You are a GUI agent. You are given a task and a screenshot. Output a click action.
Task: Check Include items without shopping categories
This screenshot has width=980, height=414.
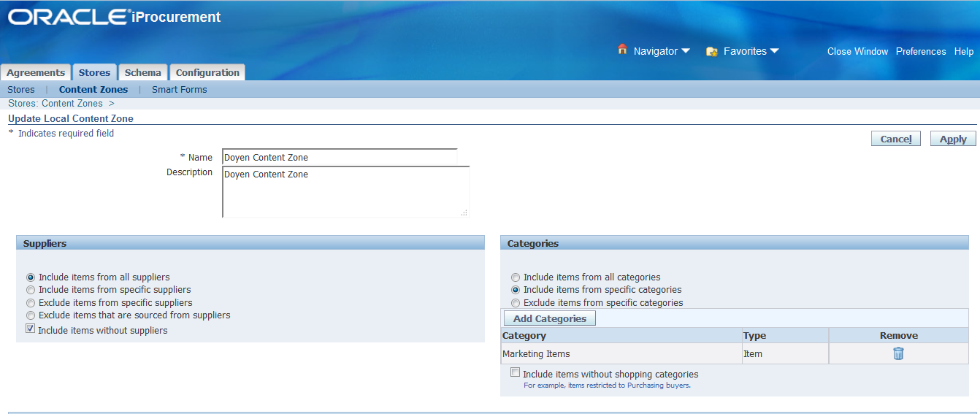pyautogui.click(x=516, y=372)
